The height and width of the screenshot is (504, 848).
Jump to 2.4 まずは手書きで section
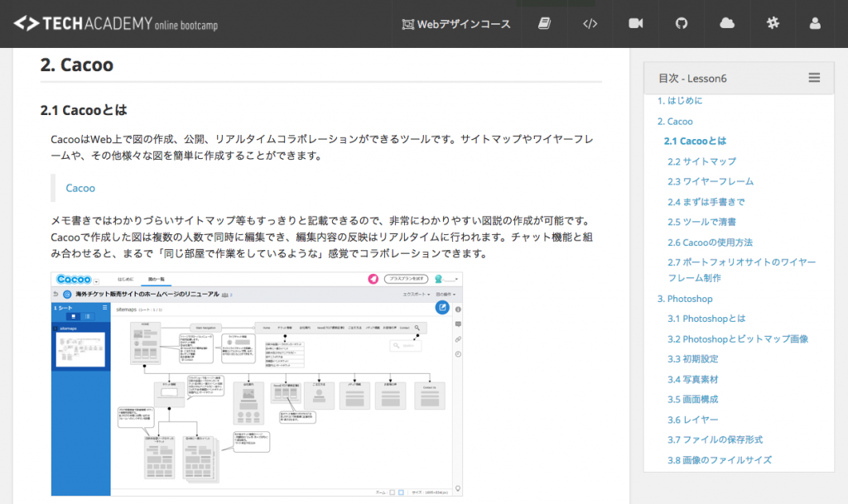[x=706, y=202]
